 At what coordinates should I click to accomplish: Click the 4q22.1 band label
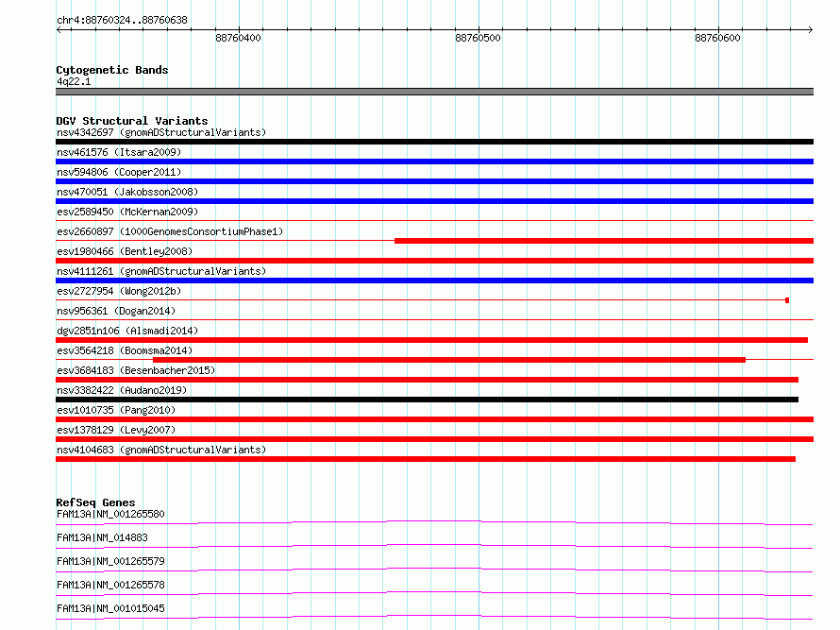tap(74, 81)
